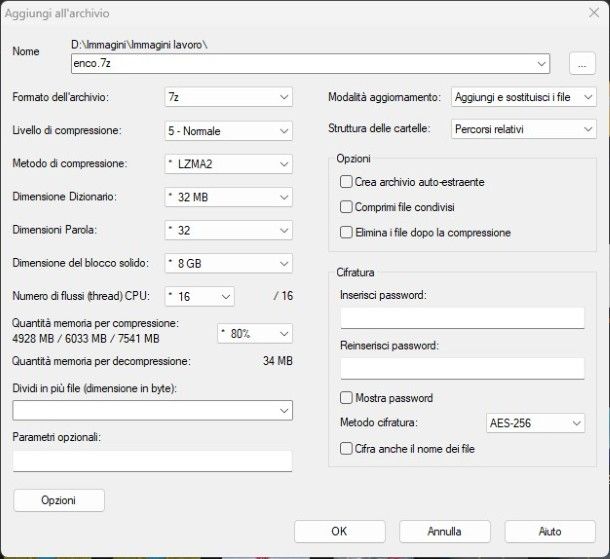Open the Modalità aggiornamento dropdown
The width and height of the screenshot is (610, 559).
coord(524,97)
